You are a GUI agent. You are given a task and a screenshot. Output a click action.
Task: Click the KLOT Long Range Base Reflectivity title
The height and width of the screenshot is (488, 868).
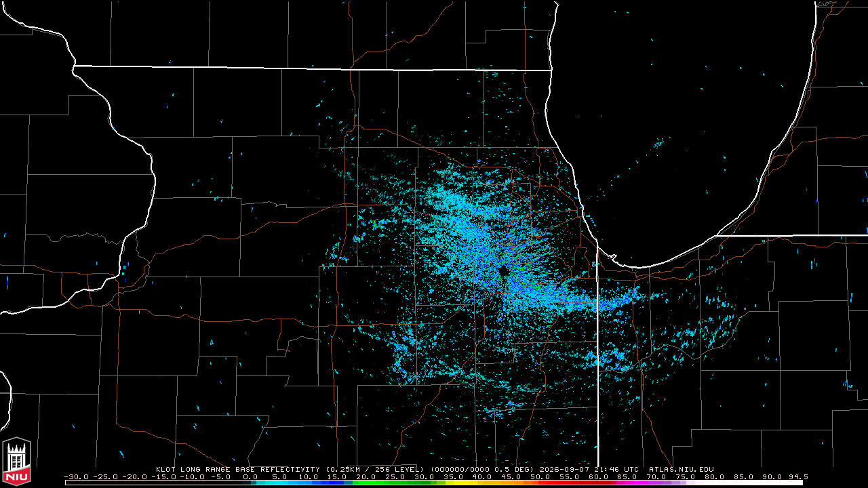[x=237, y=469]
